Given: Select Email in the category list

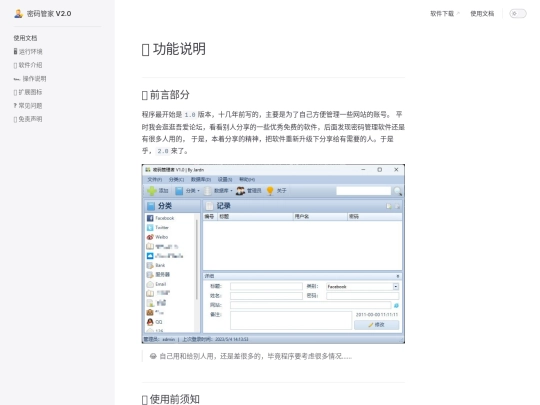Looking at the screenshot, I should [156, 284].
